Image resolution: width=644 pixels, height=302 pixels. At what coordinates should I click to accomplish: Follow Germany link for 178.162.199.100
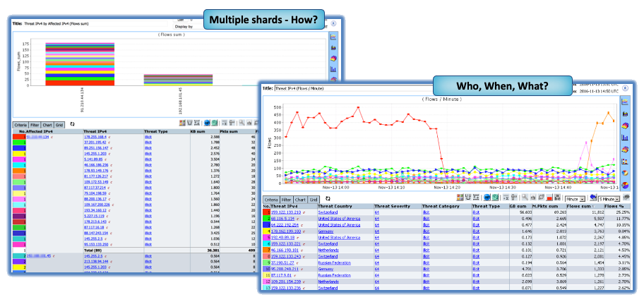pyautogui.click(x=324, y=231)
